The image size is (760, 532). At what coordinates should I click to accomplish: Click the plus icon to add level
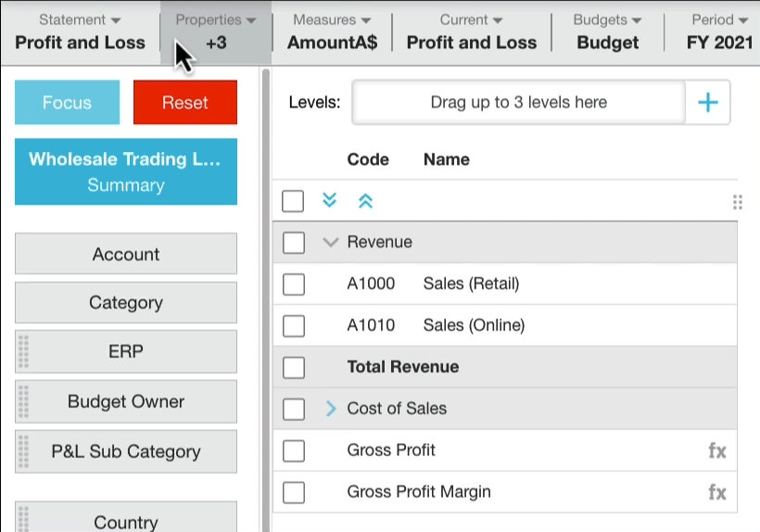pyautogui.click(x=707, y=103)
